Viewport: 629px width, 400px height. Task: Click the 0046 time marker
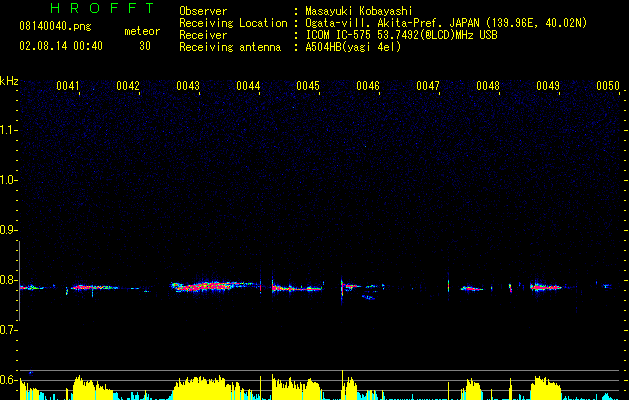tap(368, 86)
